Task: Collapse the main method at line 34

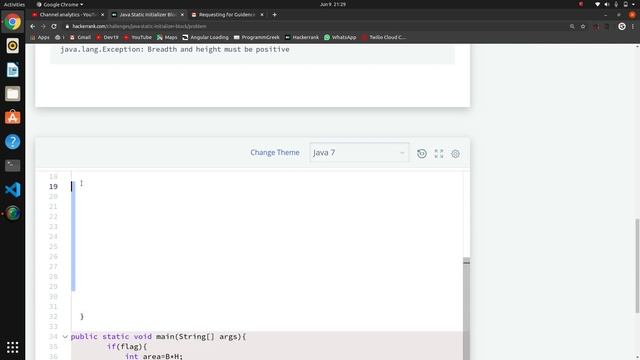Action: [65, 337]
